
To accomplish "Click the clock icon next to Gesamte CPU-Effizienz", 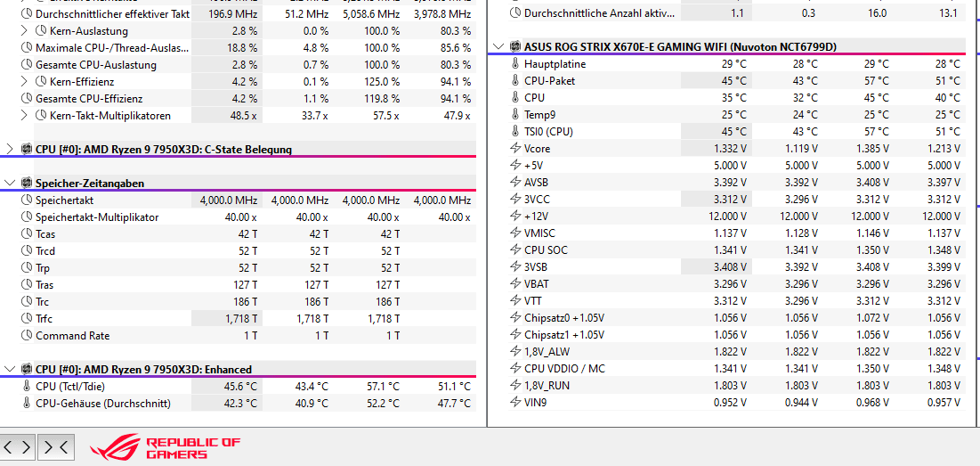I will click(x=26, y=98).
